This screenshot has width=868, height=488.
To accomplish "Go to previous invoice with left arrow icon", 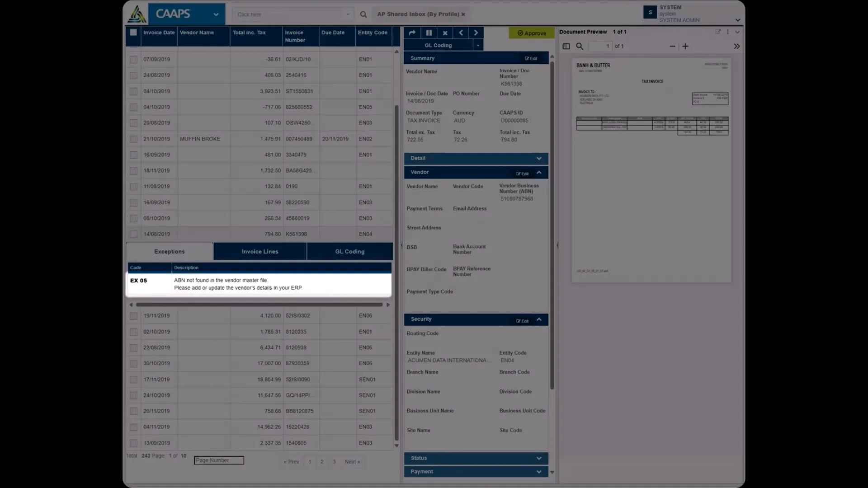I will [x=461, y=33].
